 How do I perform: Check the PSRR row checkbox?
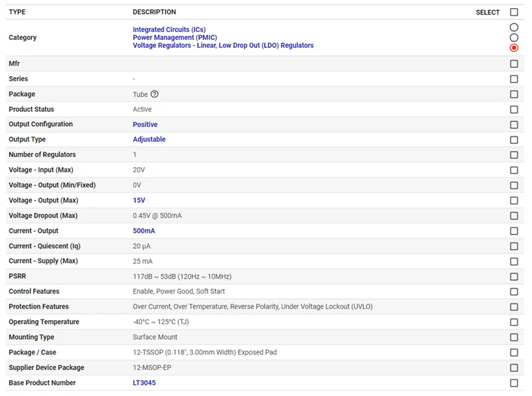point(514,276)
